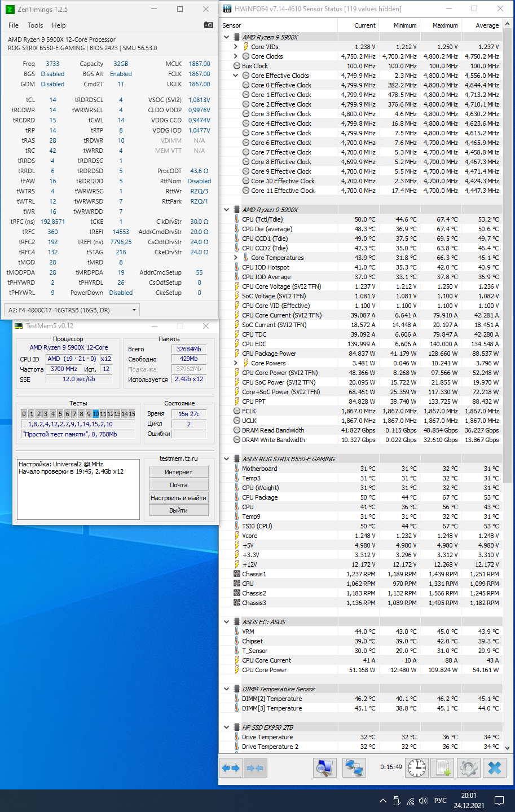Click HWiNFO monitor with magnifier icon
This screenshot has height=812, width=515.
coord(324,767)
